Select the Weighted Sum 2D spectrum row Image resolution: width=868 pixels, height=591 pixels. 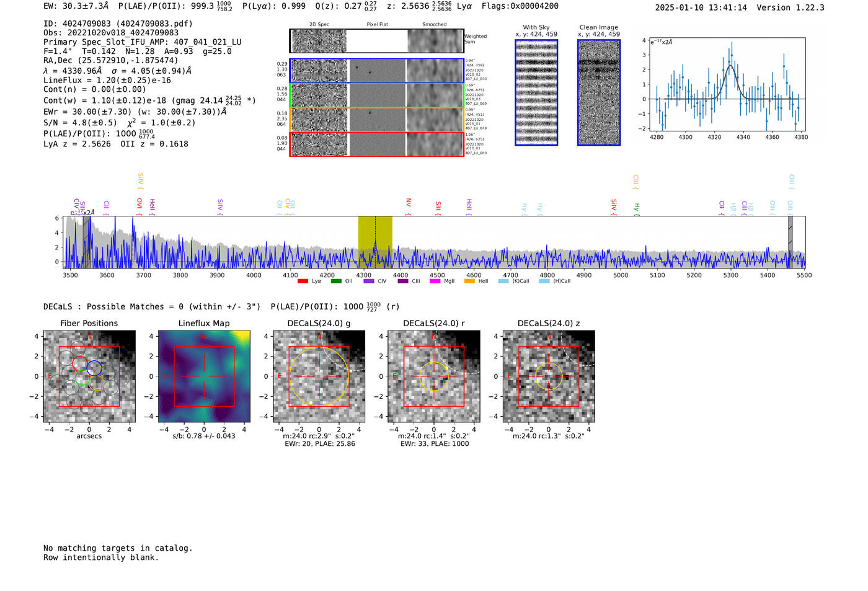pyautogui.click(x=376, y=41)
